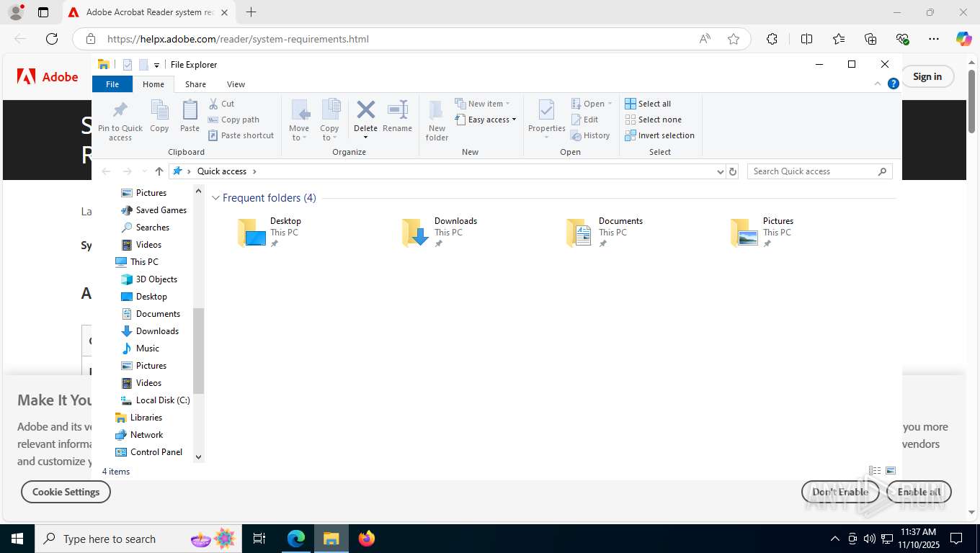
Task: Open Edge extensions puzzle icon
Action: point(772,39)
